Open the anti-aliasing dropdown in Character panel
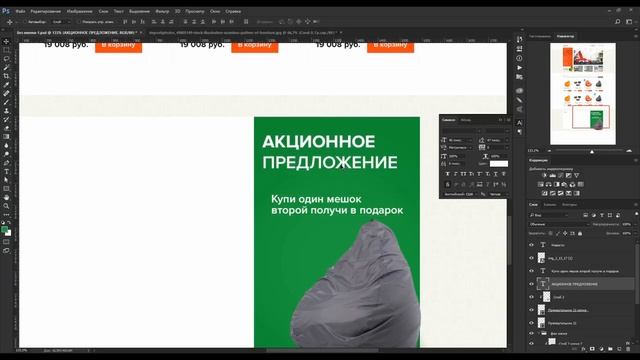 (x=499, y=194)
